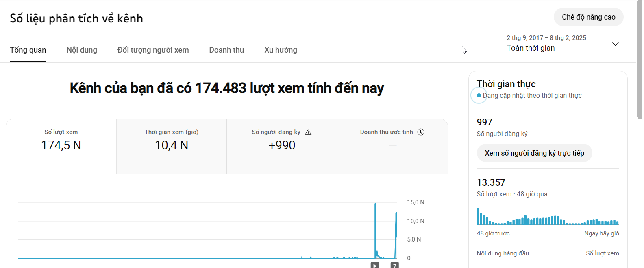Click Xem số người đăng ký trực tiếp
This screenshot has height=268, width=644.
click(x=534, y=153)
